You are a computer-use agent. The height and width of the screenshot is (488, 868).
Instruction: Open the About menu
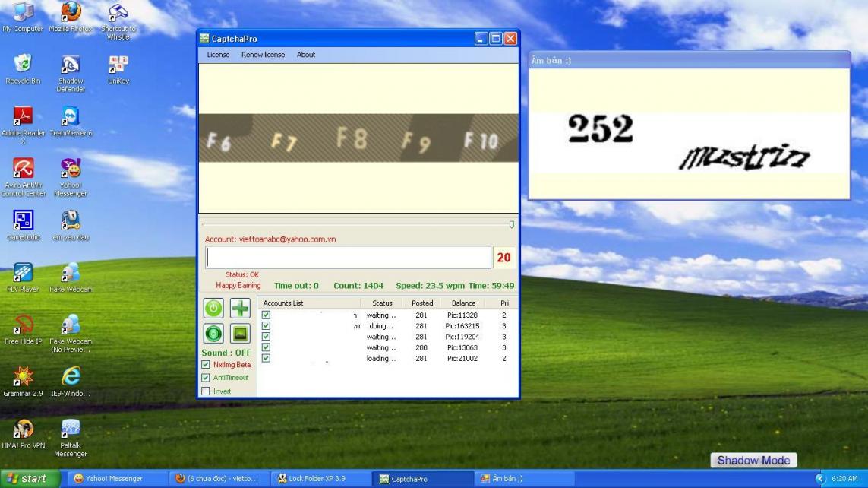coord(305,55)
